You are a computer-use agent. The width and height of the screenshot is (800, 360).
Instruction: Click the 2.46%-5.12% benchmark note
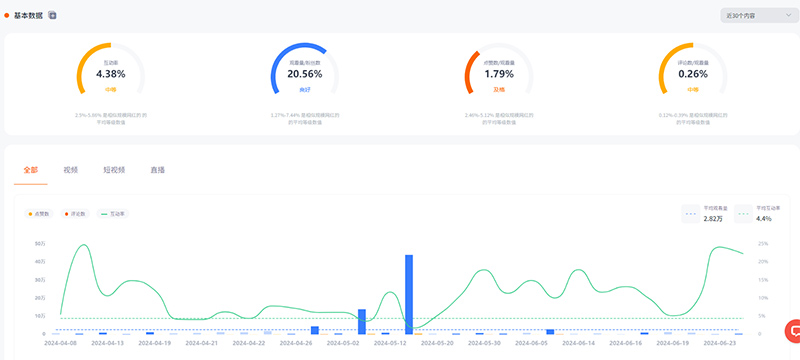pyautogui.click(x=499, y=119)
